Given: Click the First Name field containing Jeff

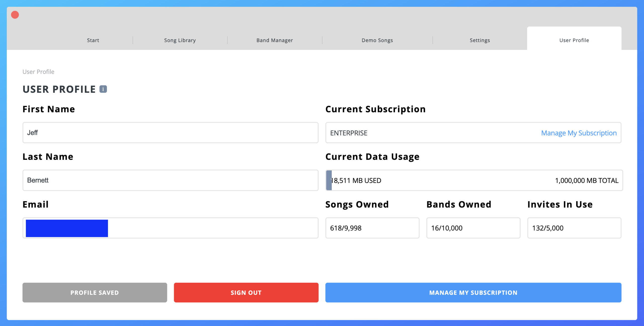Looking at the screenshot, I should (170, 133).
